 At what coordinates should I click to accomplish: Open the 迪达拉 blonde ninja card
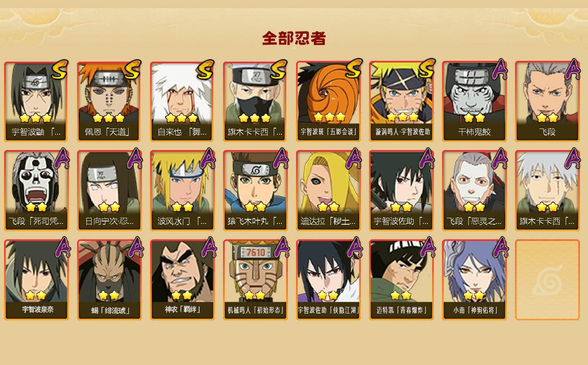[x=328, y=191]
